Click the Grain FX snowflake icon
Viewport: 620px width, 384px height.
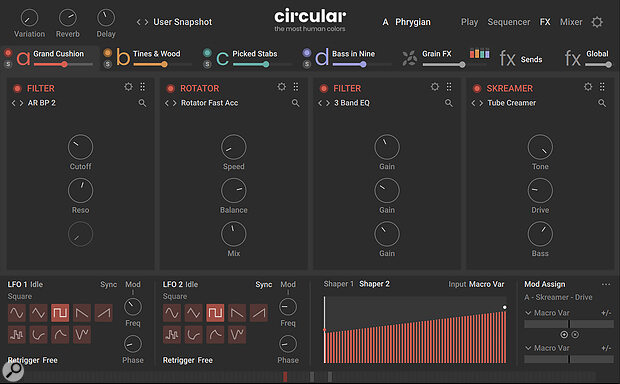[410, 58]
